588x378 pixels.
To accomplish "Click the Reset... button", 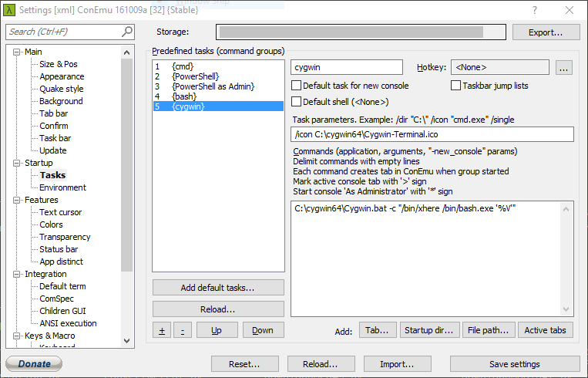I will pyautogui.click(x=245, y=364).
